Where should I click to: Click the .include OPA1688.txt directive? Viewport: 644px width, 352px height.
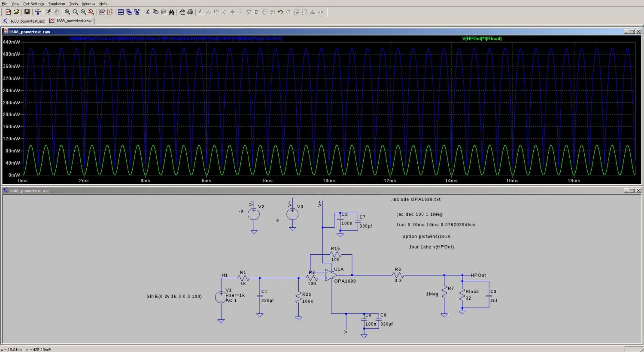(416, 199)
